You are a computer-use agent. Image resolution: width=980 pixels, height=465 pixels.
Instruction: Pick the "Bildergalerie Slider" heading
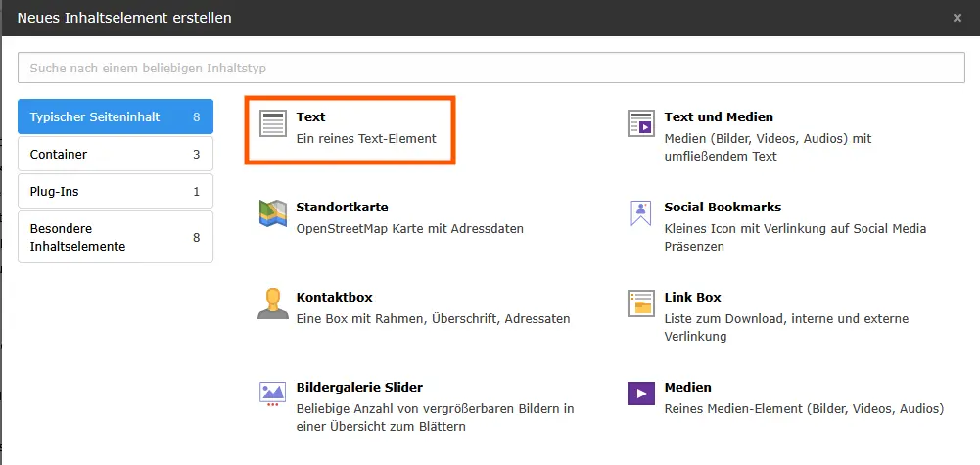pos(359,388)
